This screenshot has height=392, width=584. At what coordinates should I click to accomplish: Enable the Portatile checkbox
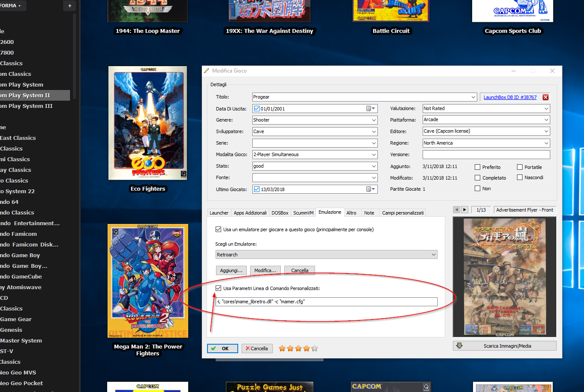pyautogui.click(x=520, y=167)
